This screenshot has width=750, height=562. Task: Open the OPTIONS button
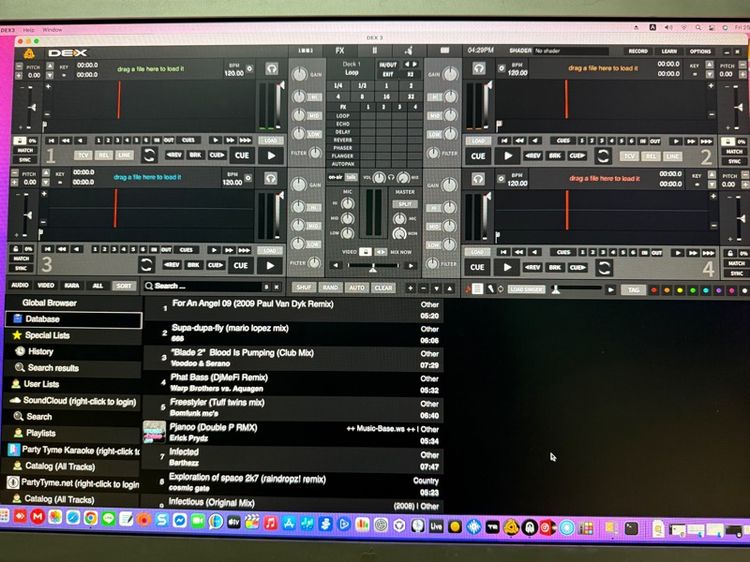click(x=700, y=51)
